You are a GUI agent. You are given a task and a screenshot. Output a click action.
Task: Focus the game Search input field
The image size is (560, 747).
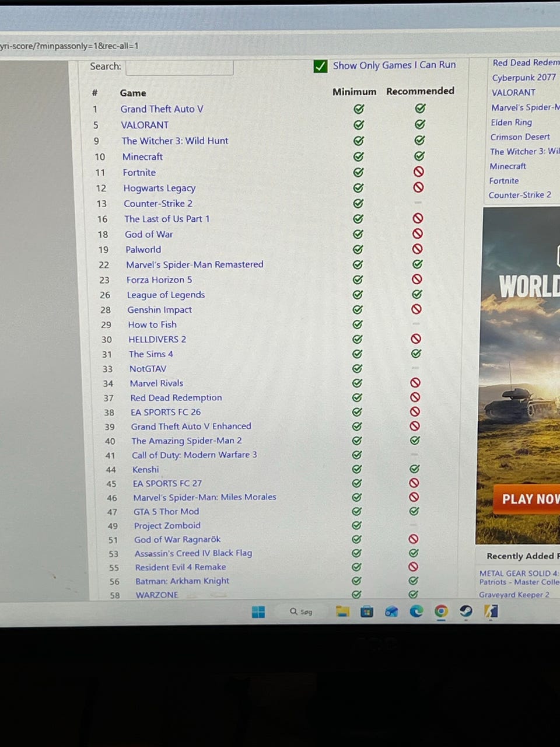(x=180, y=68)
